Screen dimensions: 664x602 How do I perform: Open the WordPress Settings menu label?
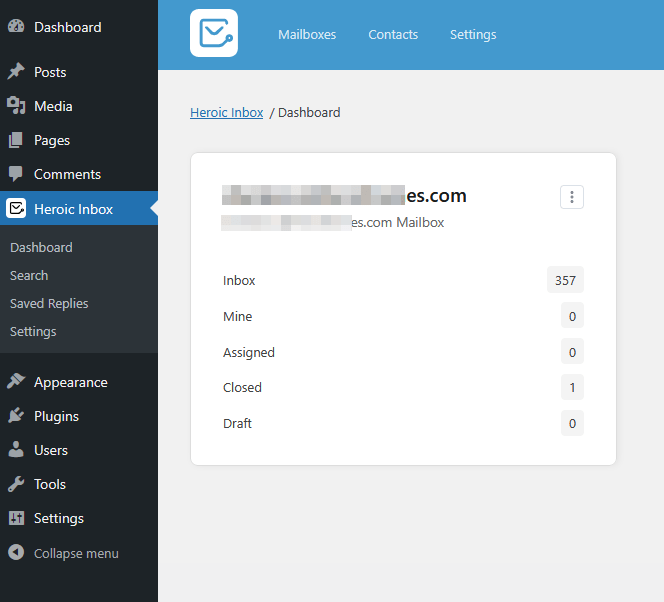click(59, 518)
